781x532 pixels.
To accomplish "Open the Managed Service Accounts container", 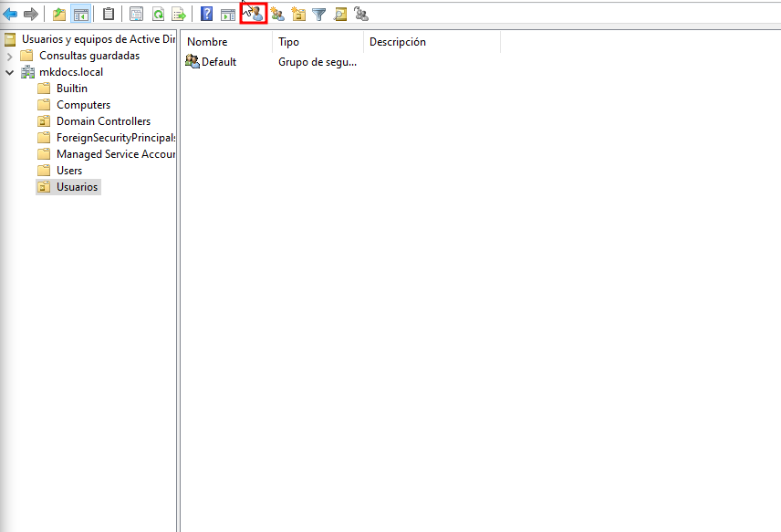I will point(115,154).
